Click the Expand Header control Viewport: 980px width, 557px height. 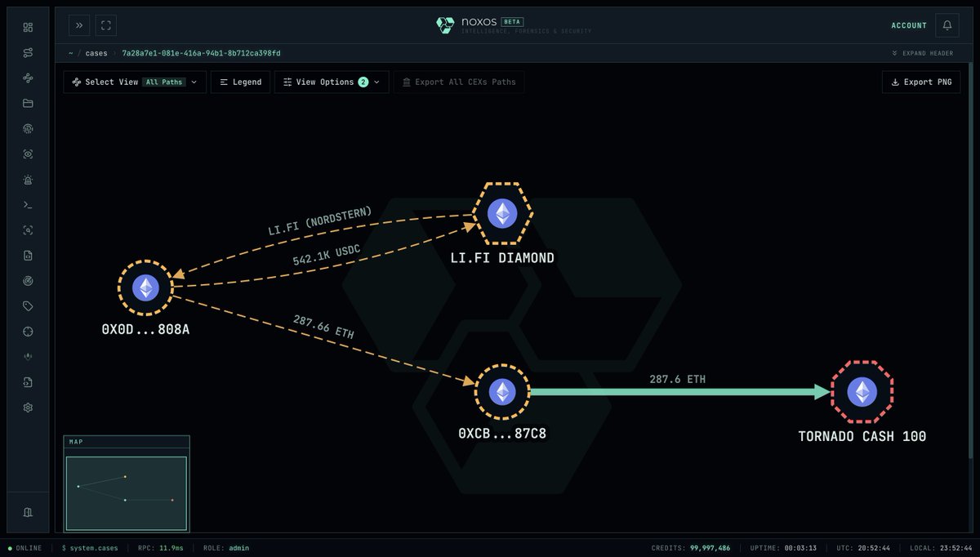(x=922, y=53)
